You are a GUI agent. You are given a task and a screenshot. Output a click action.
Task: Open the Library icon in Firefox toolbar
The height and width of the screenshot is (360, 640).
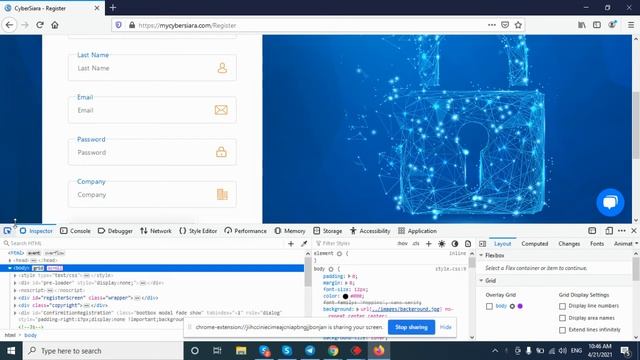point(582,25)
